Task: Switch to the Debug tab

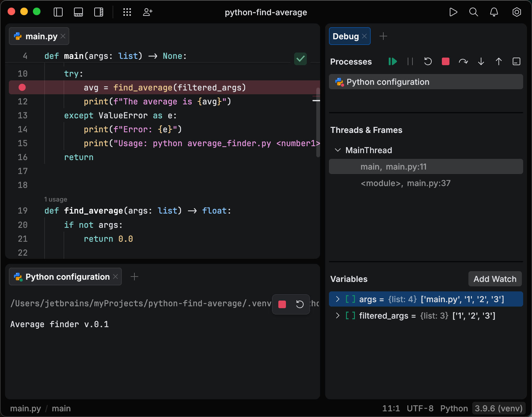Action: point(346,36)
